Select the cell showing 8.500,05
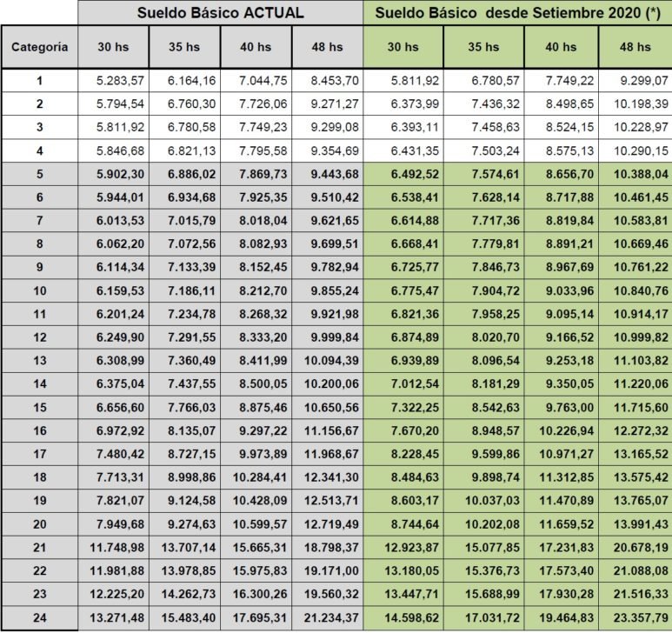672x633 pixels. pyautogui.click(x=256, y=383)
